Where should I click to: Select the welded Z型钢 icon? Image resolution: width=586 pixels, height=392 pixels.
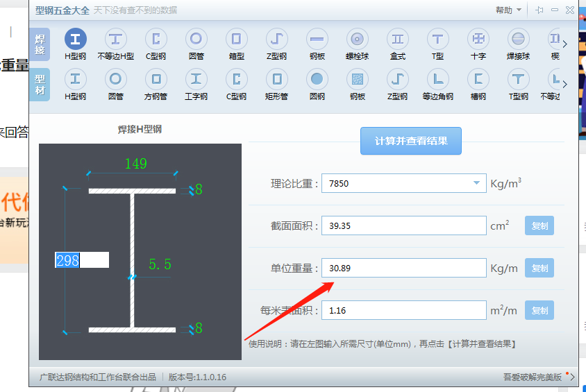pos(276,39)
